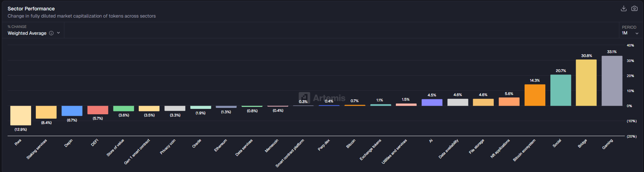Open the Weighted Average dropdown
This screenshot has width=644, height=172.
[34, 33]
